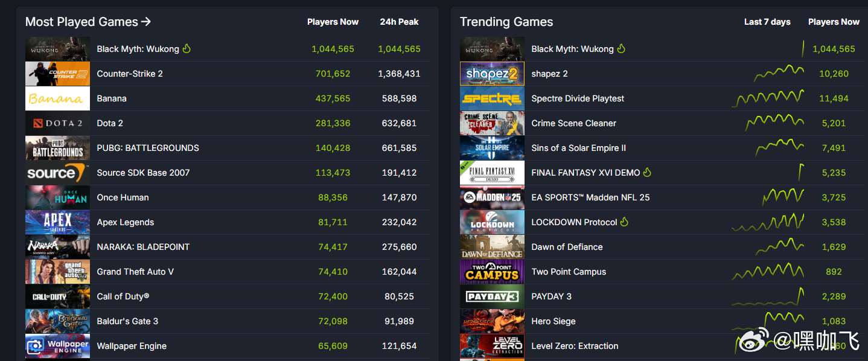Image resolution: width=868 pixels, height=361 pixels.
Task: Open the Spectre Divide Playtest thumbnail
Action: pyautogui.click(x=492, y=98)
